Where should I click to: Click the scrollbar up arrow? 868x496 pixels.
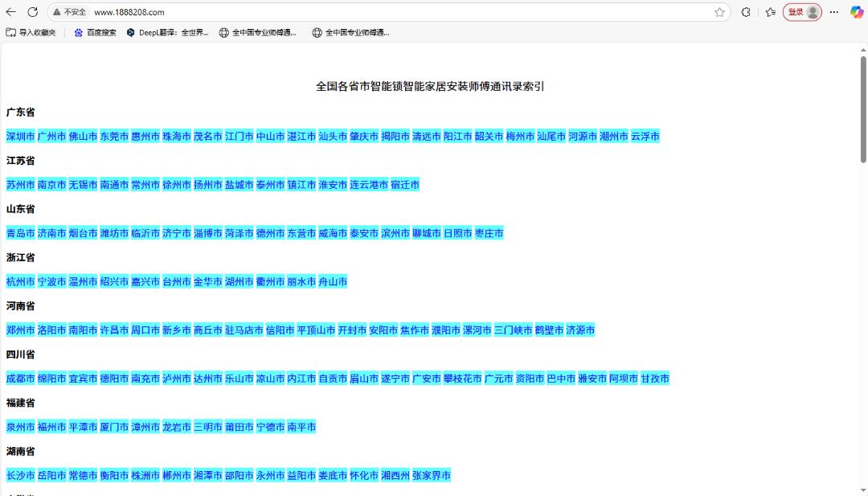pyautogui.click(x=863, y=50)
